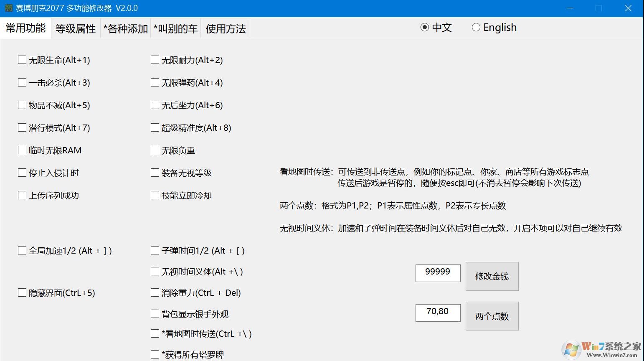
Task: Check *获得所有塔罗牌 tarot cards option
Action: (x=155, y=354)
